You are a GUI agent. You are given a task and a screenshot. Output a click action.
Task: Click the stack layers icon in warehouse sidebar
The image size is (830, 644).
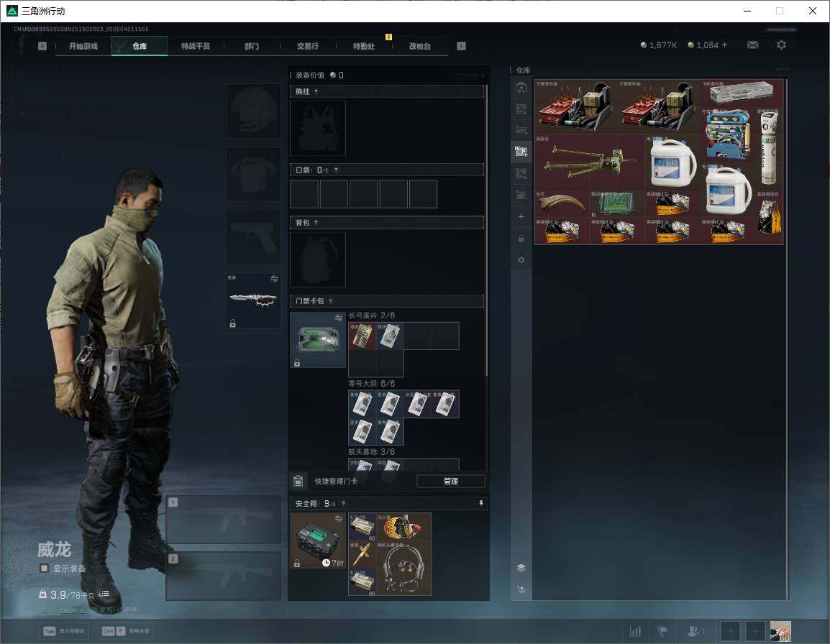[521, 567]
